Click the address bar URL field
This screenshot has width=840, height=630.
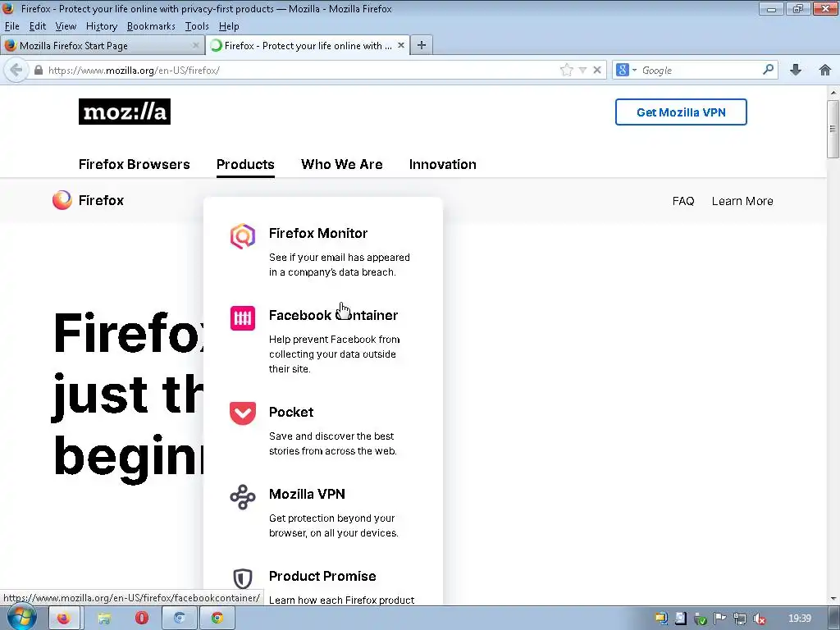[300, 71]
